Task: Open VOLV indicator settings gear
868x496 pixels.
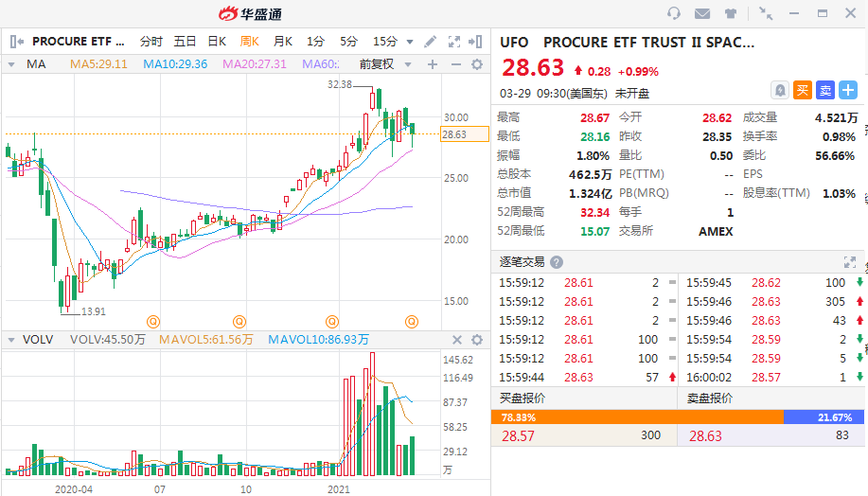Action: point(477,340)
